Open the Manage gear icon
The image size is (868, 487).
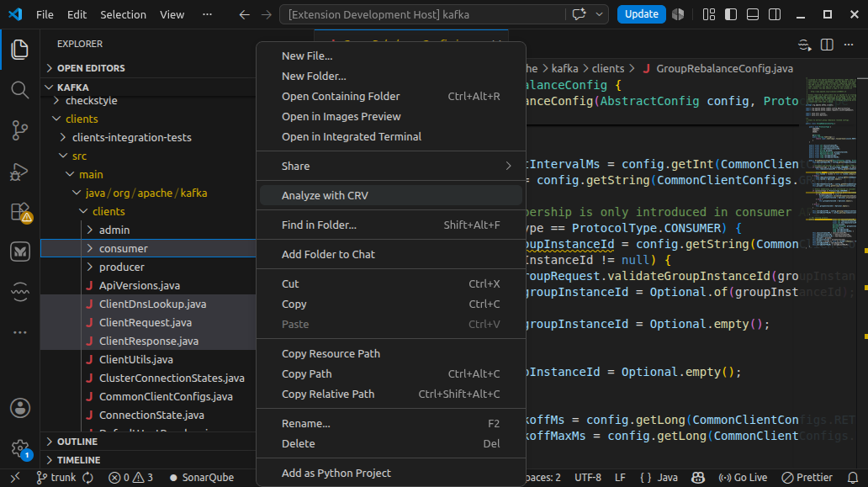[x=20, y=448]
